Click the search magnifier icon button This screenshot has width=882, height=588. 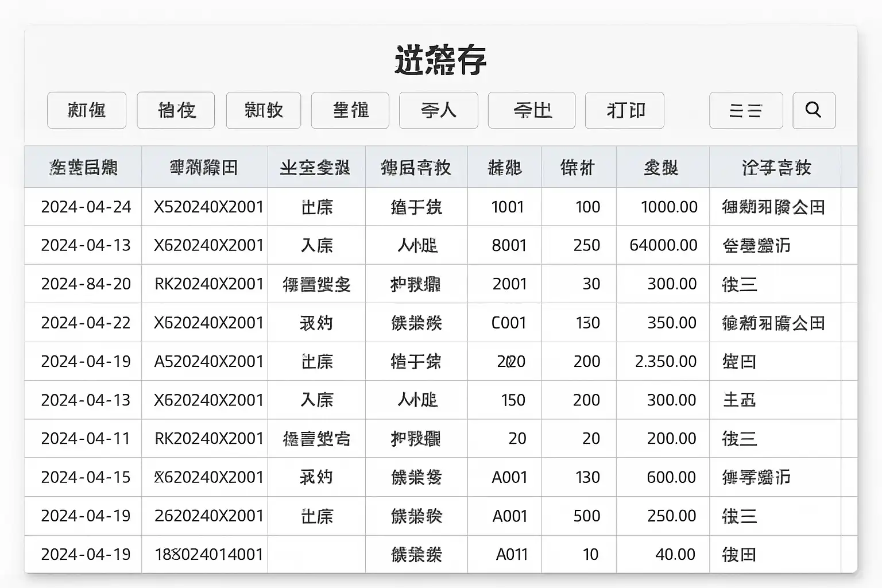pos(814,110)
